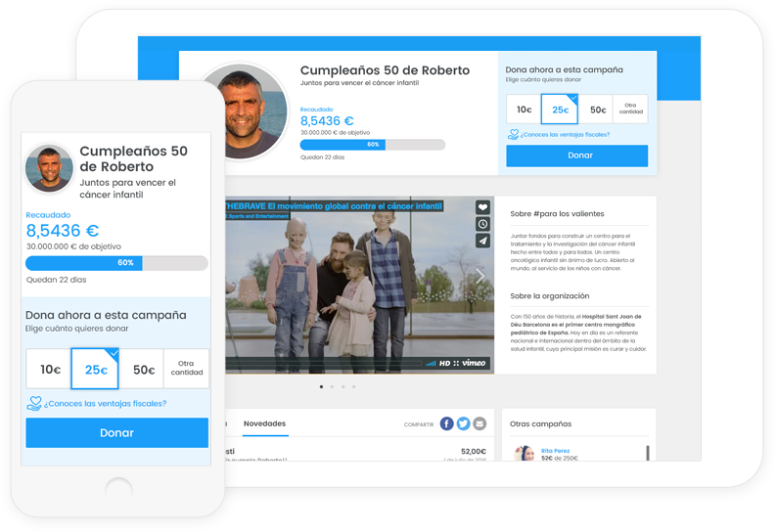Click the Vimeo like heart icon
The image size is (776, 532).
point(482,207)
